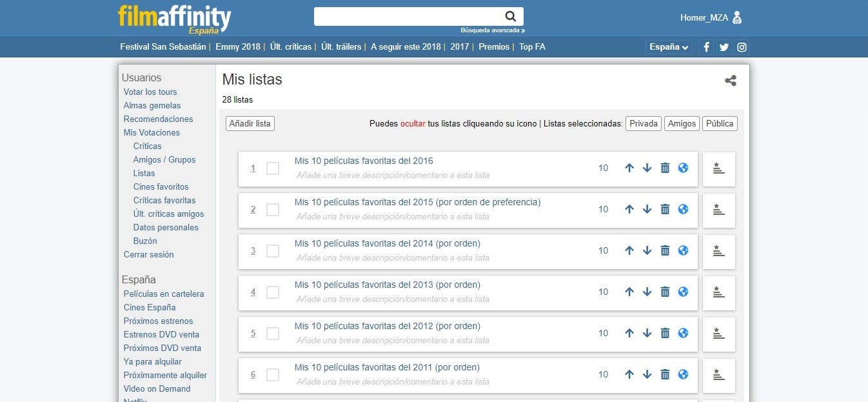Screen dimensions: 868x402
Task: Click the search magnifier icon
Action: click(510, 17)
